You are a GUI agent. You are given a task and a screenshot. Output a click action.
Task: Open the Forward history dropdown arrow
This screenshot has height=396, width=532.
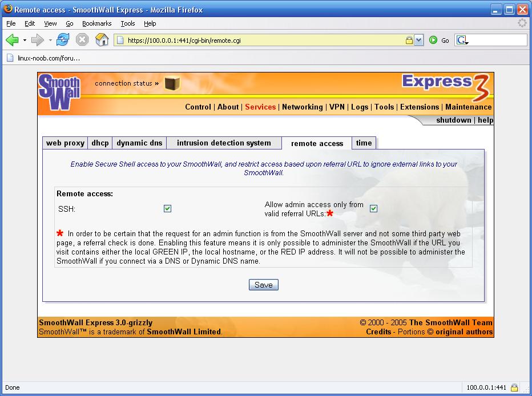(50, 41)
